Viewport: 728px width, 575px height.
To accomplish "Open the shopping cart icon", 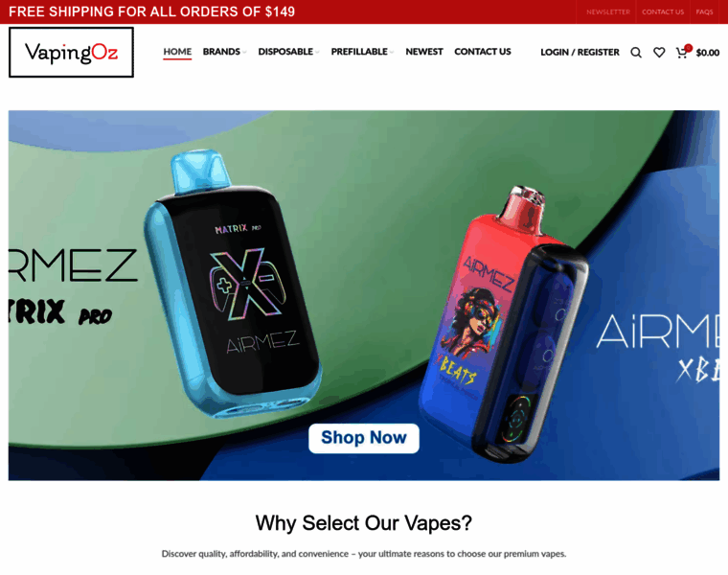I will click(682, 52).
